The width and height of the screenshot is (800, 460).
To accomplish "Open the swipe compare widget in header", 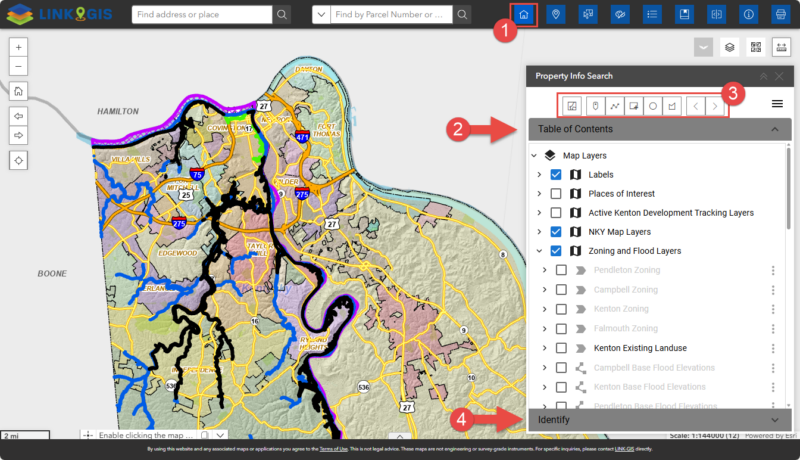I will [716, 14].
